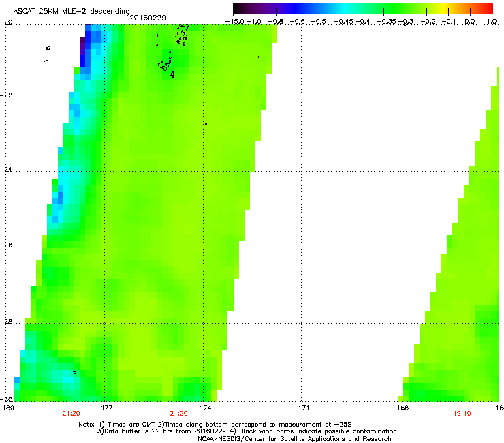Click the -15.0 color scale label

pyautogui.click(x=235, y=22)
